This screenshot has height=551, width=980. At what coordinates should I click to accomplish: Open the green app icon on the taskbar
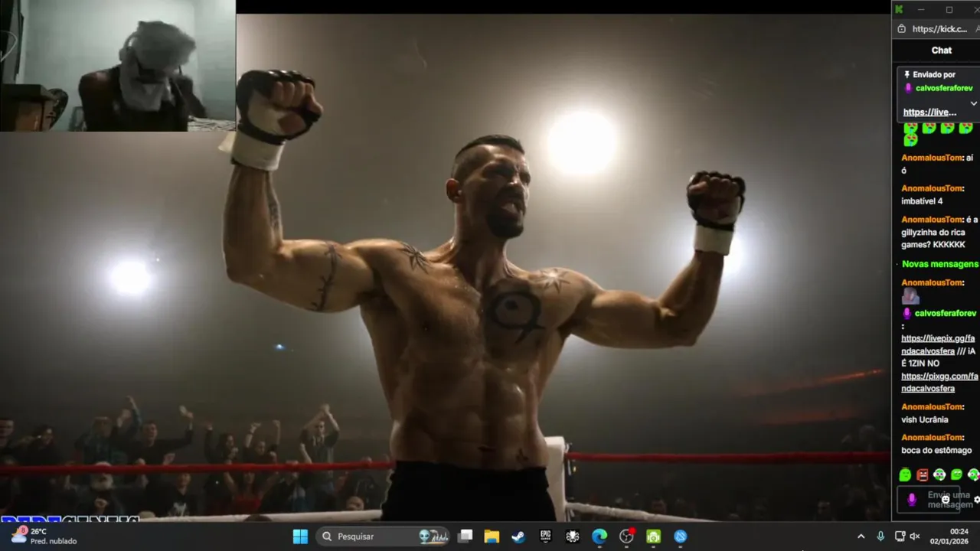tap(653, 536)
